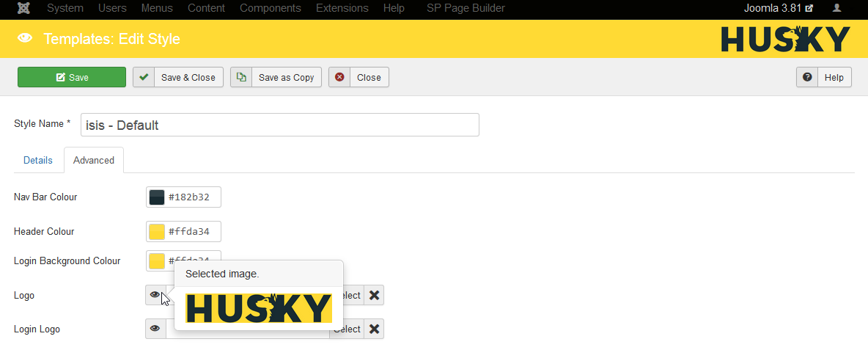Open the SP Page Builder menu
Image resolution: width=868 pixels, height=350 pixels.
point(466,8)
